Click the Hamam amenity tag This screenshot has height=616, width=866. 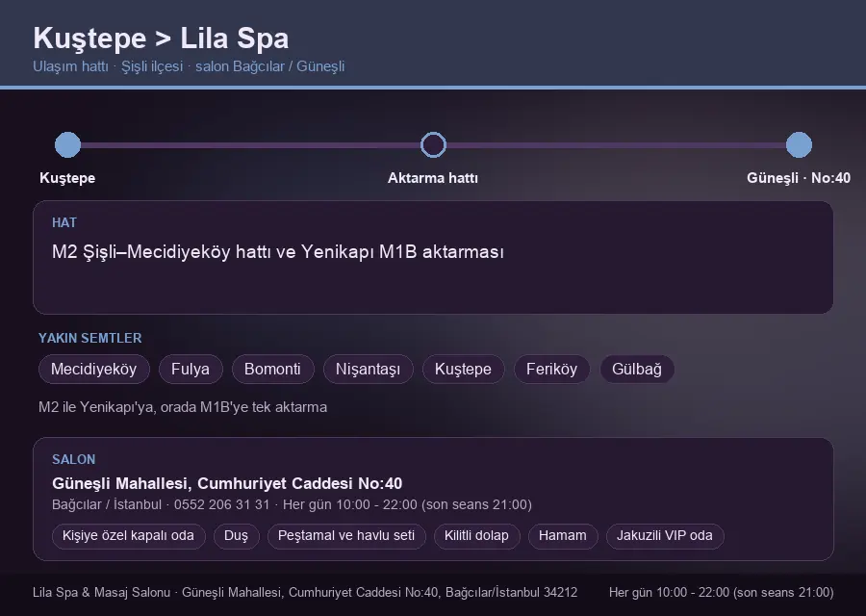[x=563, y=536]
